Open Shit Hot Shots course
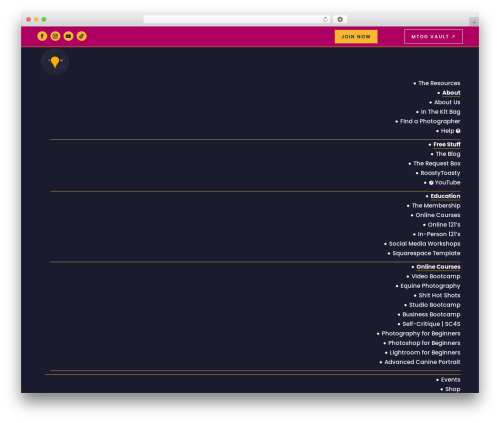The height and width of the screenshot is (423, 500). pos(439,295)
